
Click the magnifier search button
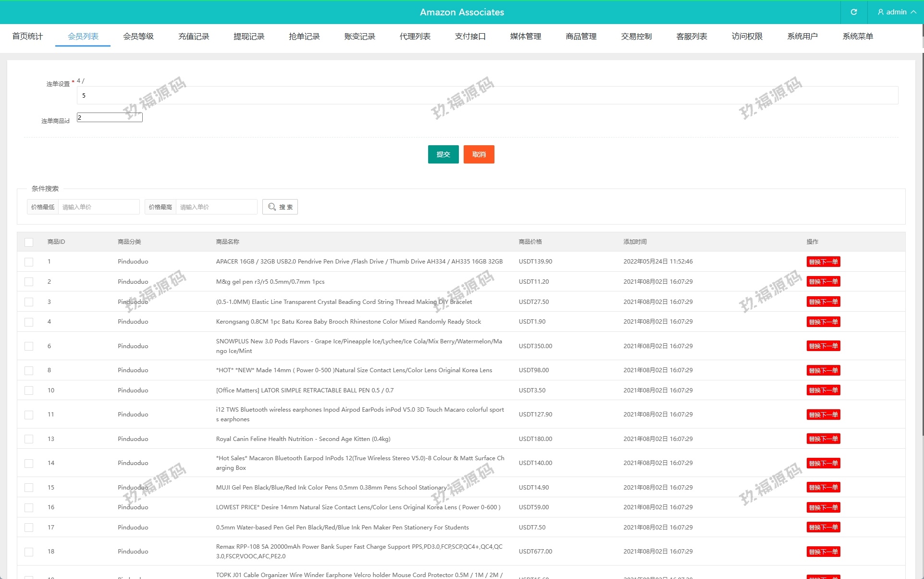click(280, 207)
